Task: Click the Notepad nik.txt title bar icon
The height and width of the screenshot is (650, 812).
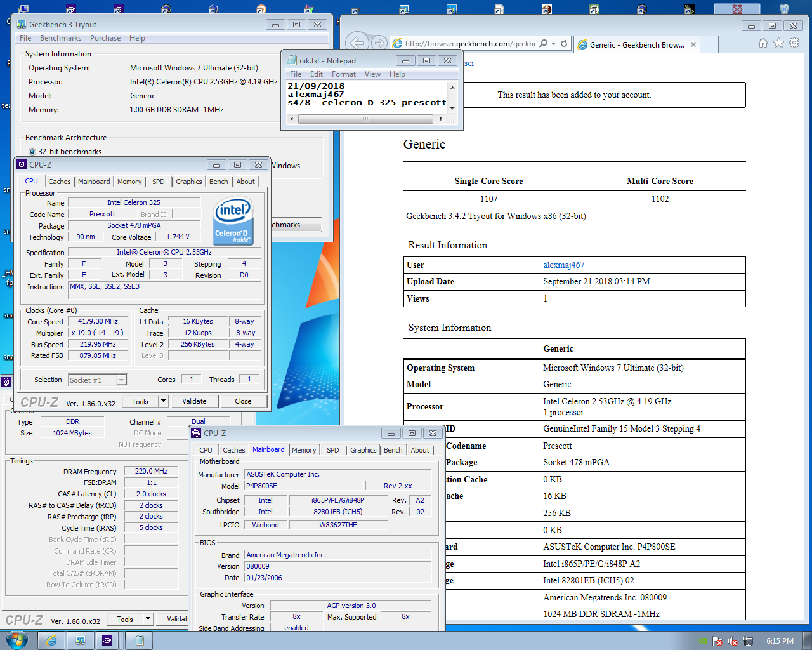Action: (x=292, y=60)
